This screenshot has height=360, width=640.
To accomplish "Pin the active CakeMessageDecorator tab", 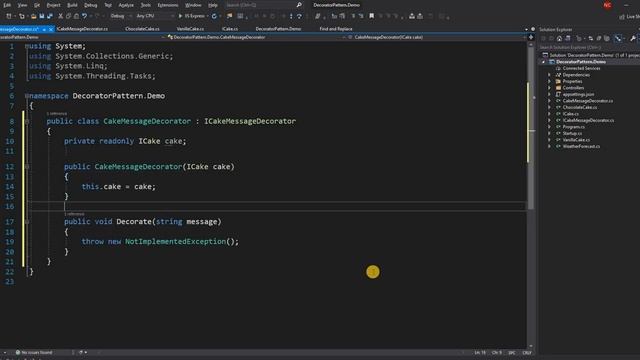I will (x=44, y=29).
